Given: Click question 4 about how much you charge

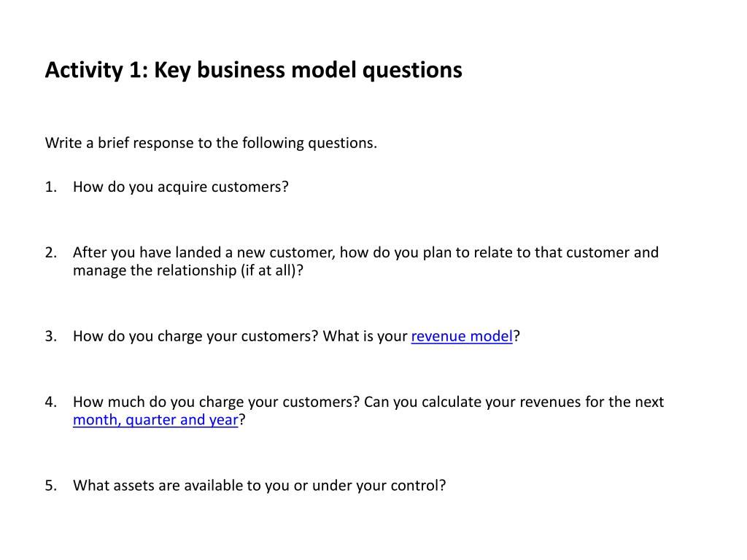Looking at the screenshot, I should coord(368,411).
